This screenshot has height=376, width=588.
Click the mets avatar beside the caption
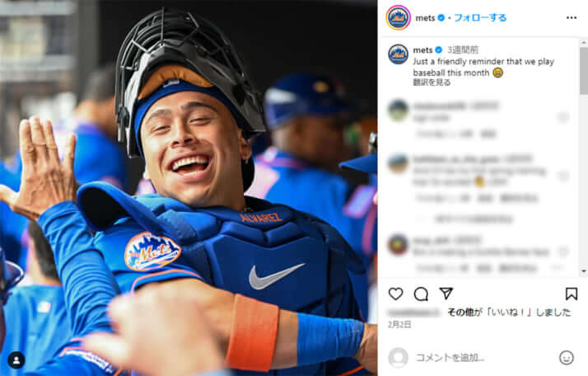click(x=399, y=54)
